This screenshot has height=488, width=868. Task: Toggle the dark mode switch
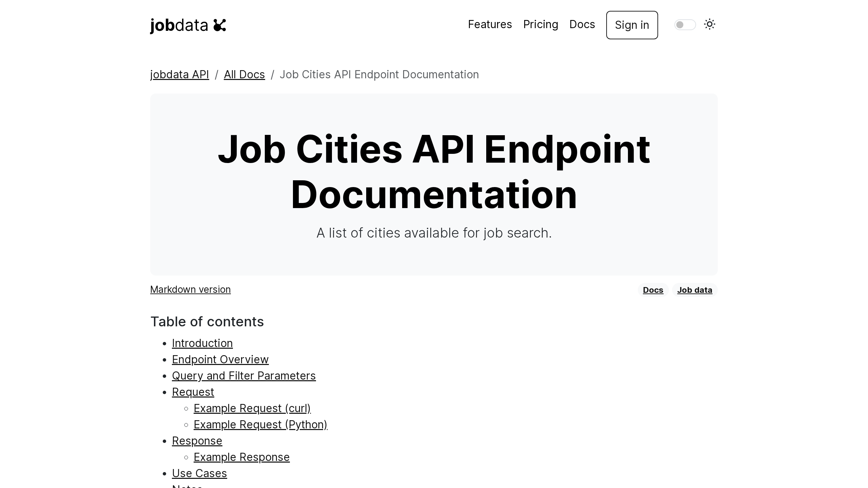point(685,25)
